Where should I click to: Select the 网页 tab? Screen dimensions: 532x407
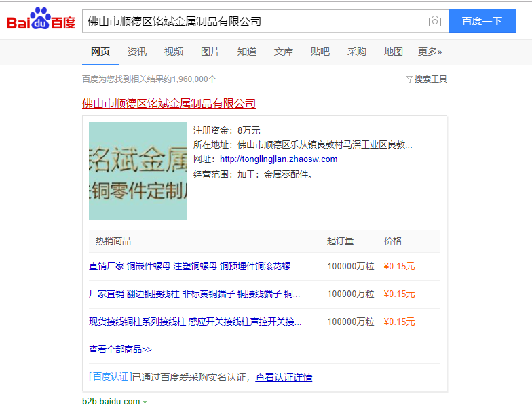click(100, 52)
